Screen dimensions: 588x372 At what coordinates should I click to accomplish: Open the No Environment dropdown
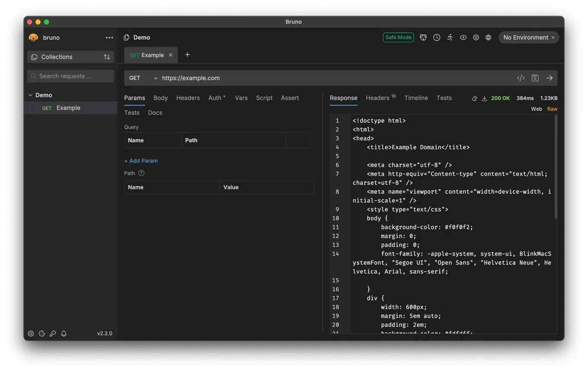(529, 38)
